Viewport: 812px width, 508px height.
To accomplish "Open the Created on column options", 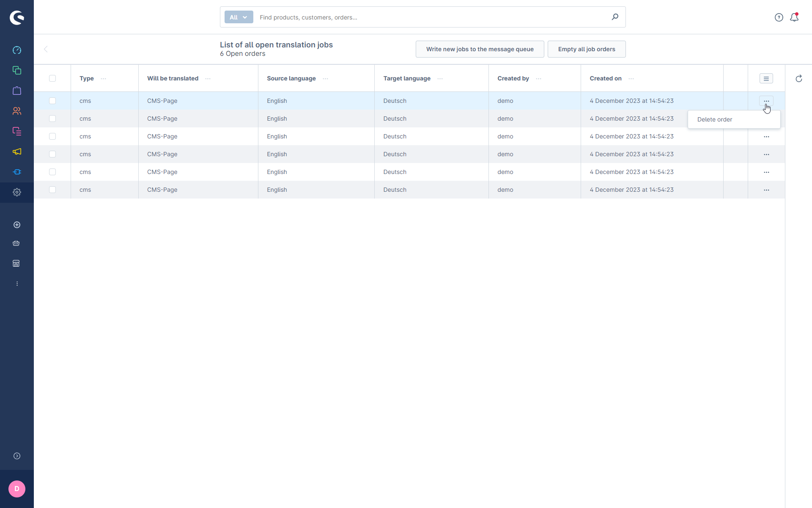I will 631,79.
